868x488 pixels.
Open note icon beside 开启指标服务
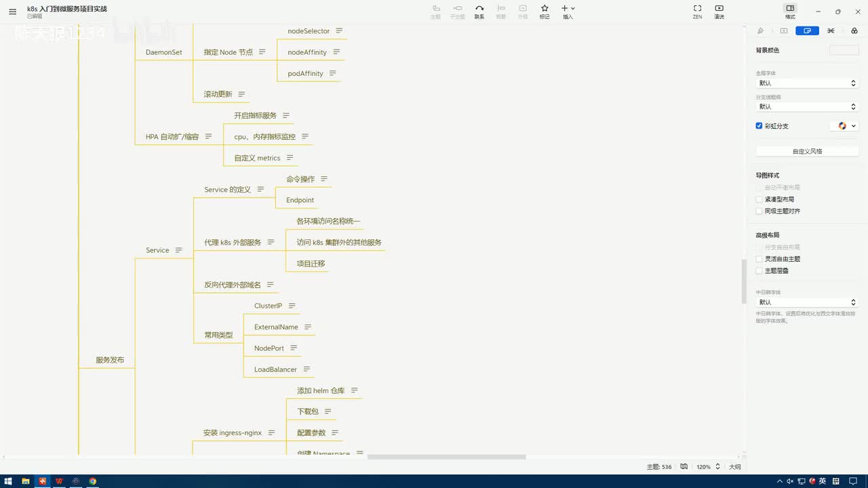pyautogui.click(x=286, y=116)
